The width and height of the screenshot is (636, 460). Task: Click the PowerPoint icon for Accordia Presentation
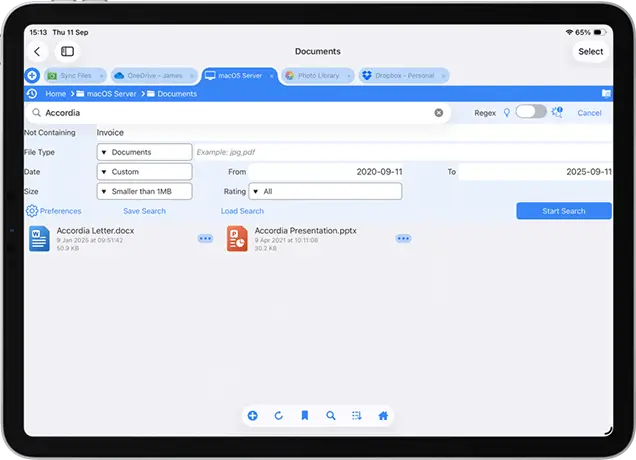tap(237, 239)
